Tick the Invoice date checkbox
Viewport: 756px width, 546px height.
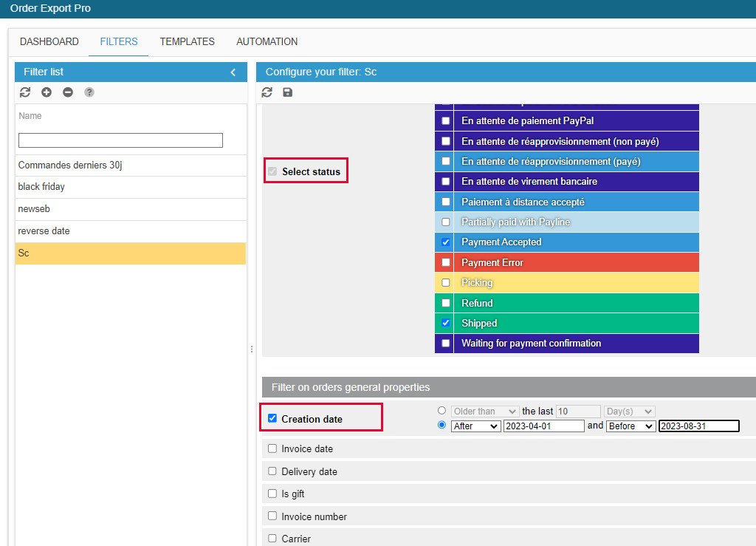(272, 448)
